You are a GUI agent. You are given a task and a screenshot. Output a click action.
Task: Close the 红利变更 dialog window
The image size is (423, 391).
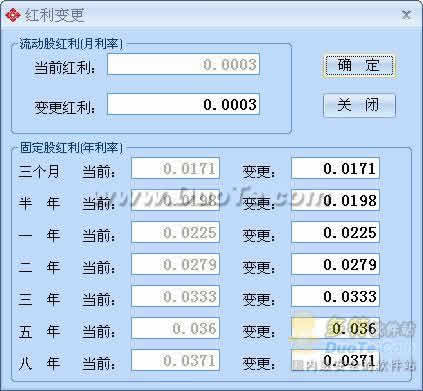(406, 15)
